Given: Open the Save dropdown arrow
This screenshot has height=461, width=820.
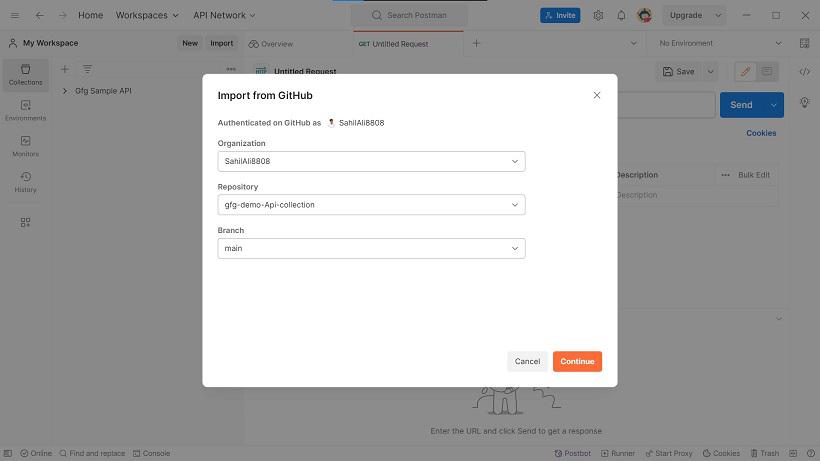Looking at the screenshot, I should (x=711, y=72).
